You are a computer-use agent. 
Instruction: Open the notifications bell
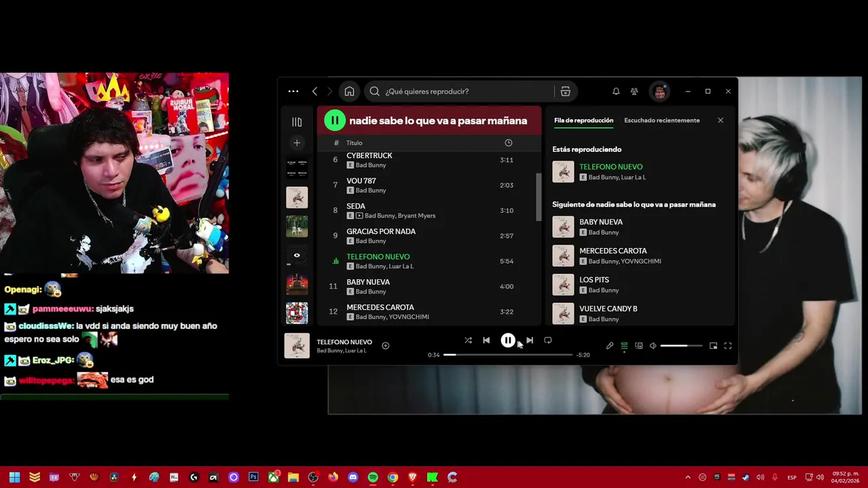[616, 91]
